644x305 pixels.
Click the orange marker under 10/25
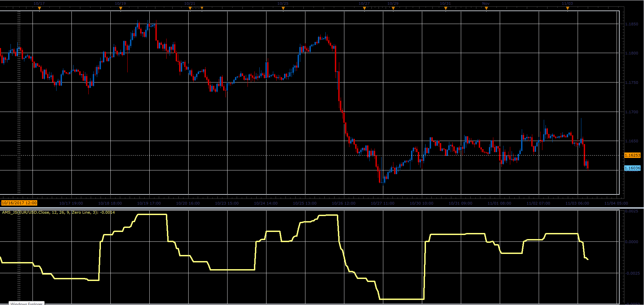283,8
